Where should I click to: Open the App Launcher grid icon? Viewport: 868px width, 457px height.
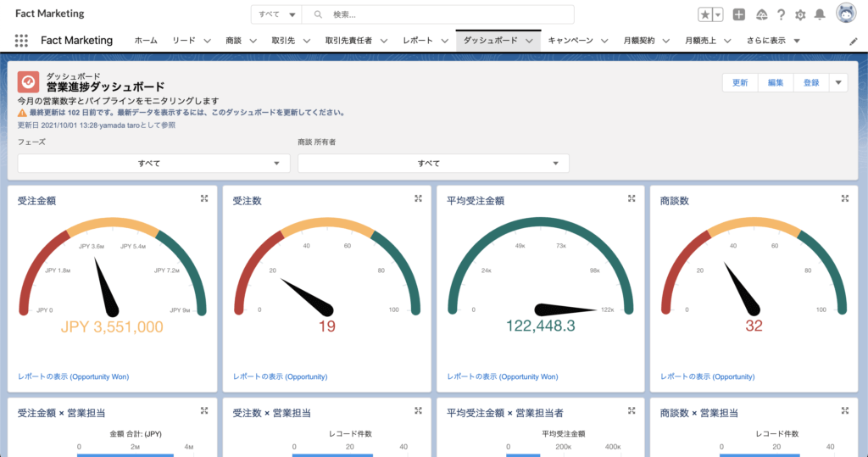21,41
